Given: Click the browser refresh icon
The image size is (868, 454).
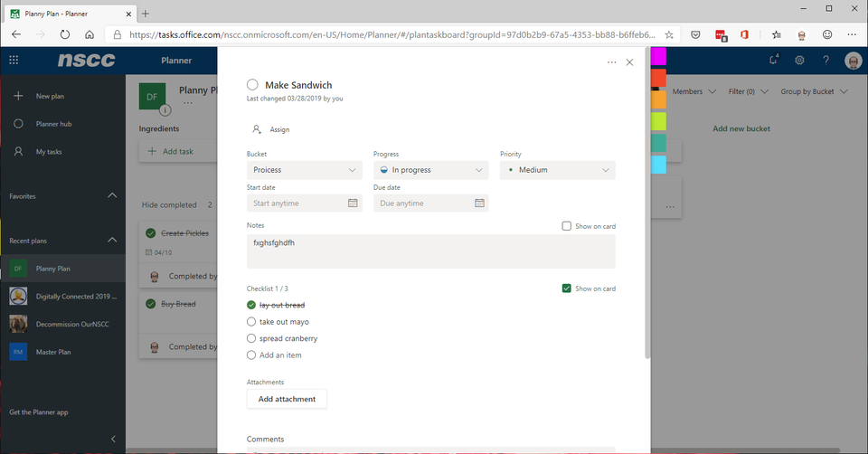Looking at the screenshot, I should (65, 34).
